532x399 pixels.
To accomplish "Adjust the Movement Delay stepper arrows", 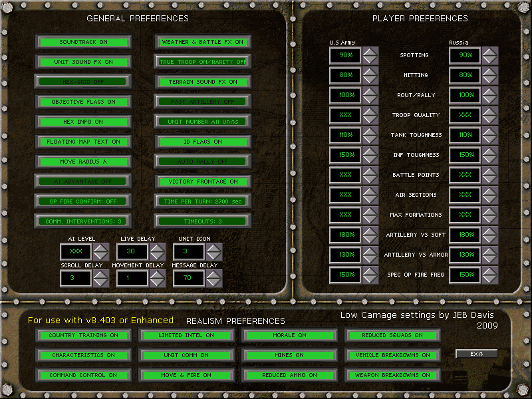I will coord(158,278).
